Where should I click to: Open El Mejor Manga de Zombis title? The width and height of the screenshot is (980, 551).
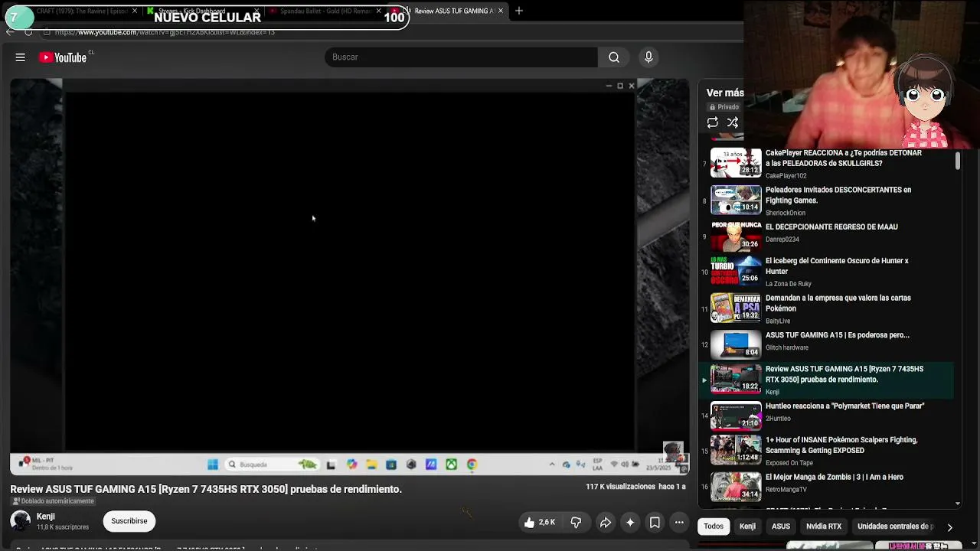point(835,478)
